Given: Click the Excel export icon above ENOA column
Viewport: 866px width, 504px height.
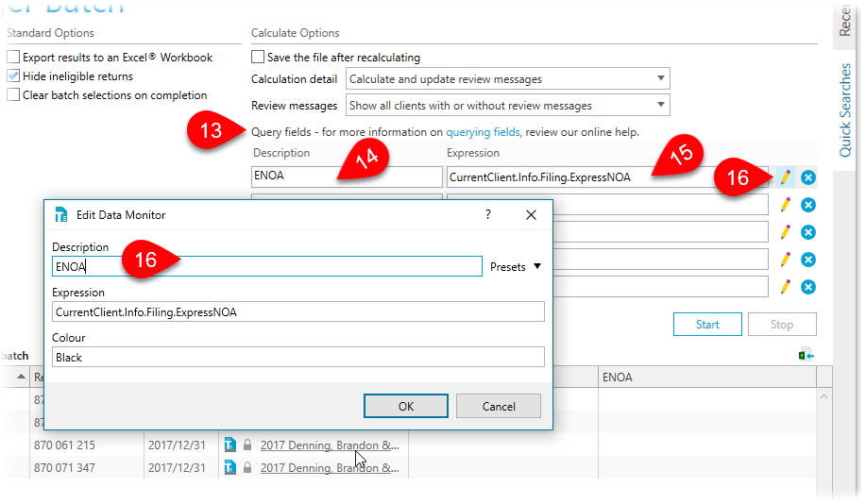Looking at the screenshot, I should (x=806, y=354).
